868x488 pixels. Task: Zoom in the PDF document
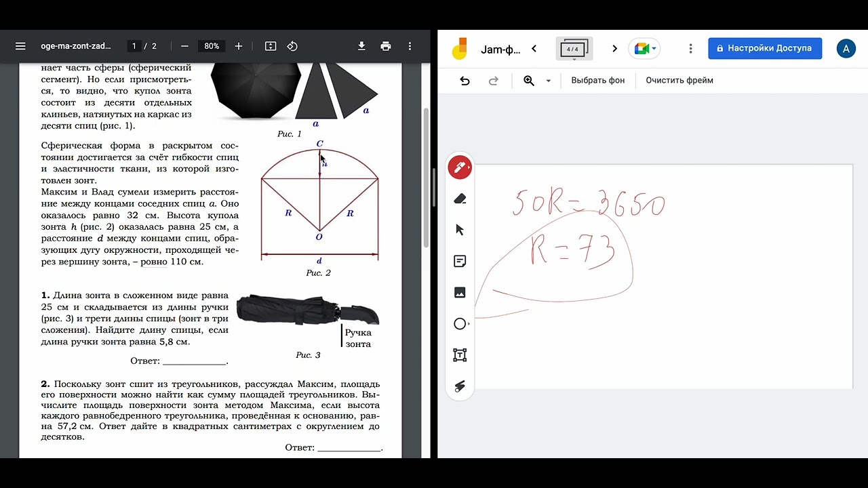coord(239,46)
